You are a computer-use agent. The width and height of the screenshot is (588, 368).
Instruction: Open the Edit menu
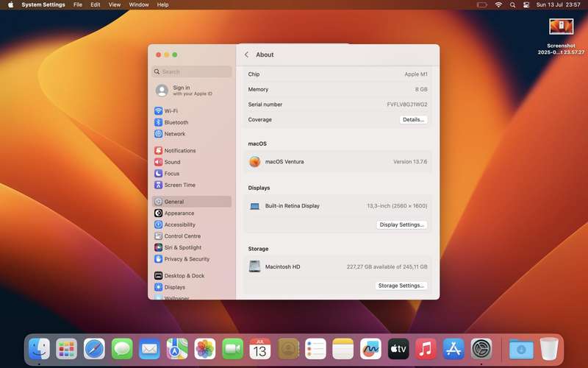point(96,4)
